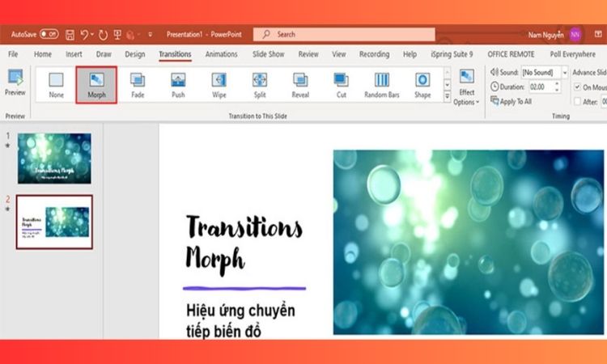Apply the Wipe transition
This screenshot has height=364, width=607.
tap(219, 85)
